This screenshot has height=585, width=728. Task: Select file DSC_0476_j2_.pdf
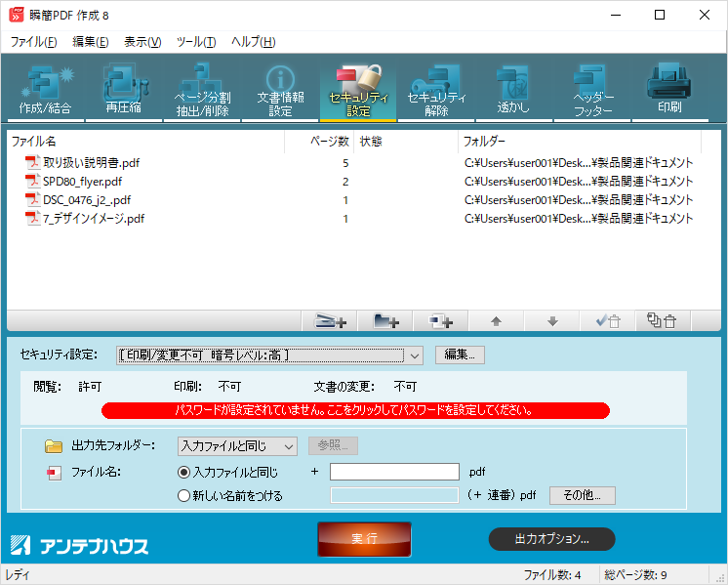pyautogui.click(x=86, y=200)
